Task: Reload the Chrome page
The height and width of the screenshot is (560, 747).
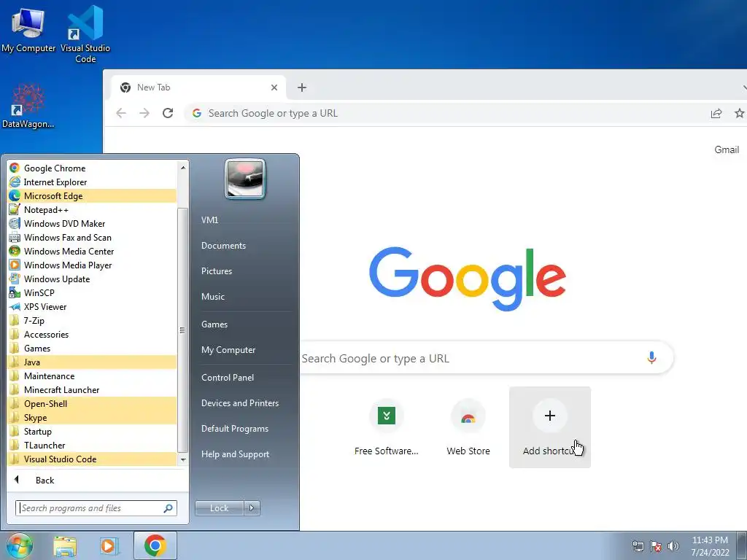Action: (x=168, y=113)
